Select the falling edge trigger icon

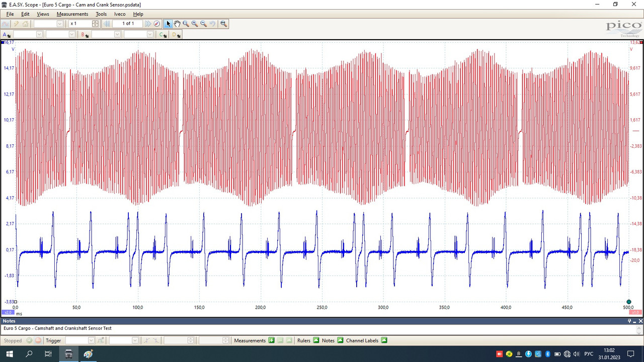(156, 340)
